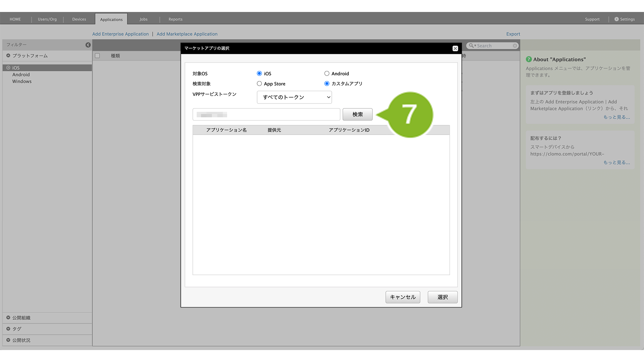Screen dimensions: 644x362
Task: Open the Reports tab
Action: click(175, 19)
